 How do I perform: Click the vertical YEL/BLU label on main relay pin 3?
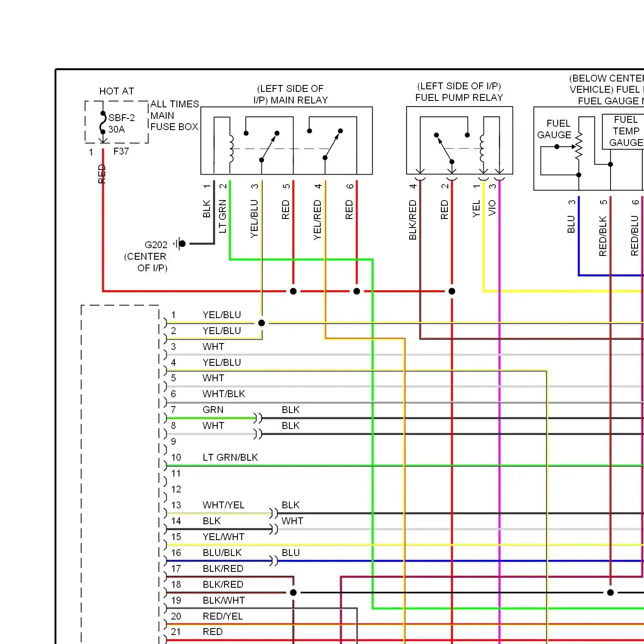point(254,218)
